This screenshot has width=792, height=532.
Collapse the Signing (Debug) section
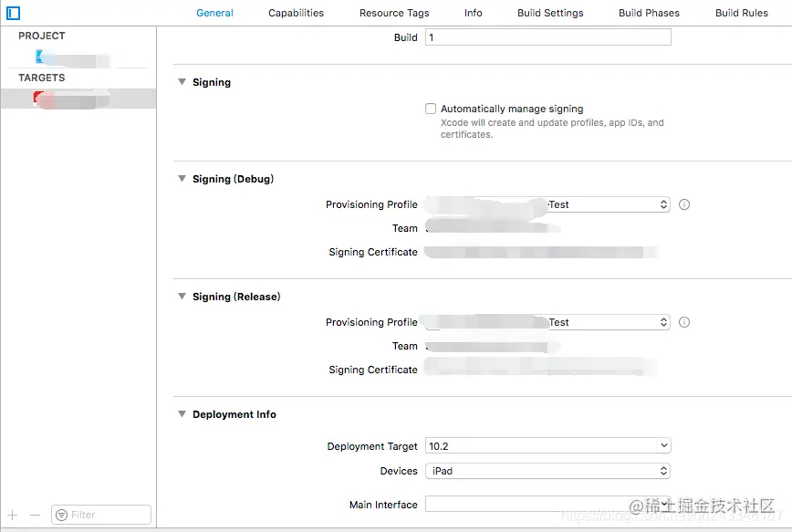182,179
